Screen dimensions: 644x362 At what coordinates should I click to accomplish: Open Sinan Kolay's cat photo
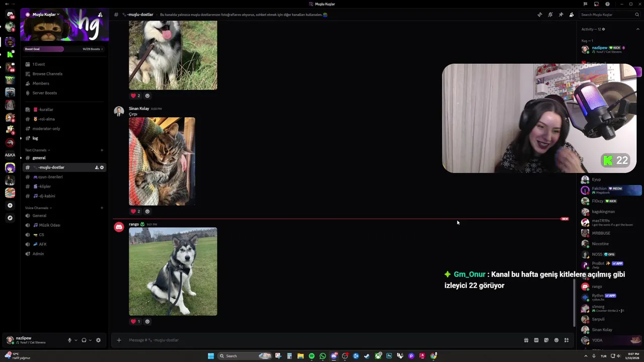pos(162,161)
